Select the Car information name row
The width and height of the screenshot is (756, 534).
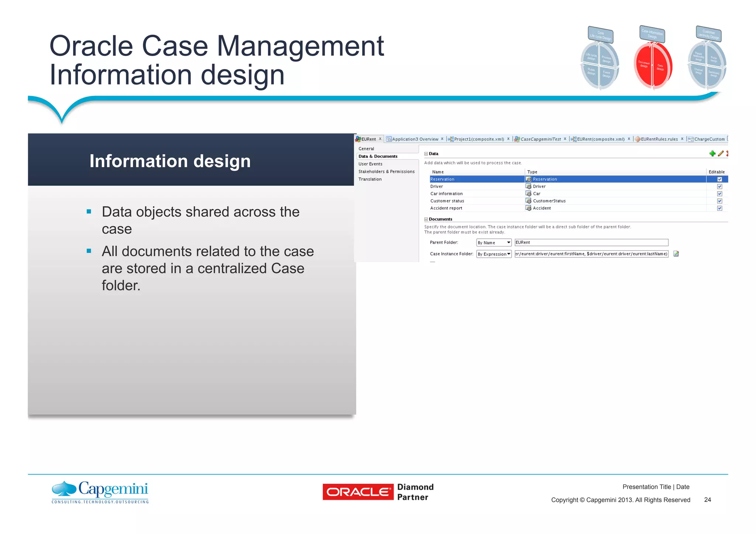click(x=477, y=193)
